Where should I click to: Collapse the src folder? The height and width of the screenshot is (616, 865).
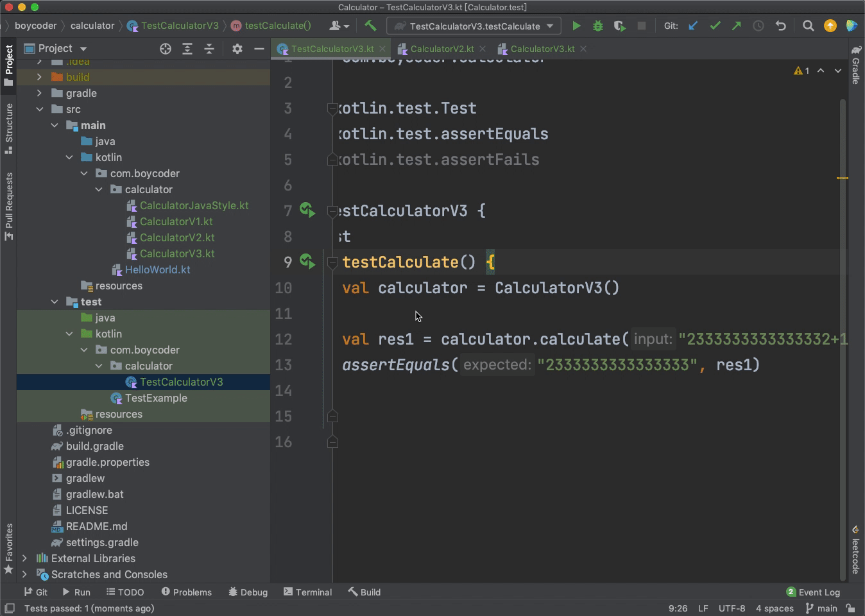39,109
